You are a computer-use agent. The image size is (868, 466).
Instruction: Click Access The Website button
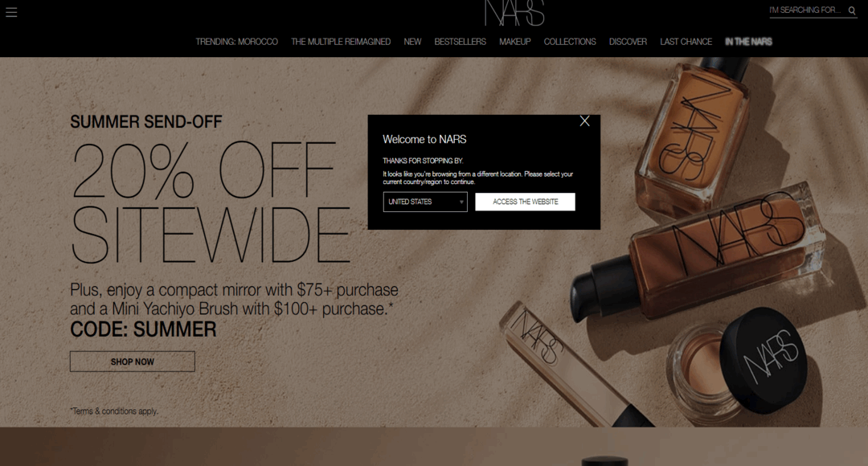[525, 202]
